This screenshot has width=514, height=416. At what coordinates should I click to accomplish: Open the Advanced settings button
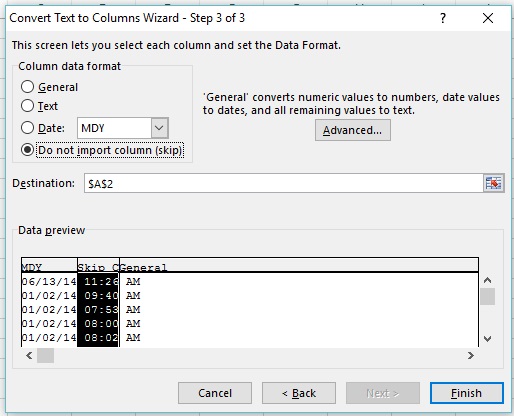(353, 130)
